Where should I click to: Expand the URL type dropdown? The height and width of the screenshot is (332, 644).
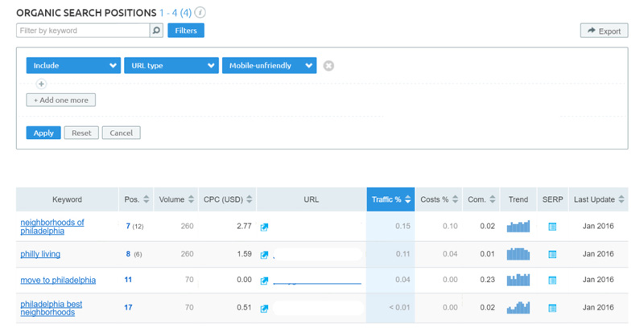click(171, 66)
